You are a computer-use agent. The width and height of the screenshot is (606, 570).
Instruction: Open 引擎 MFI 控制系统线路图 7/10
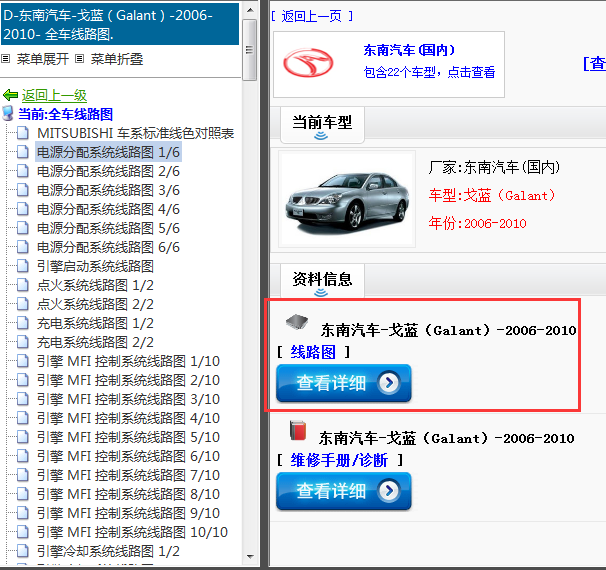128,475
